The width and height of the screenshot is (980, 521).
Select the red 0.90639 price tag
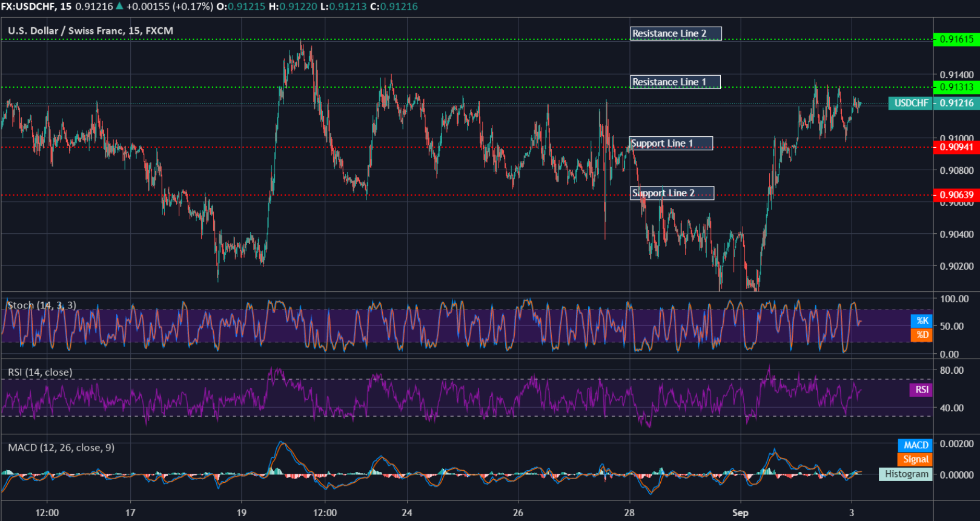956,195
